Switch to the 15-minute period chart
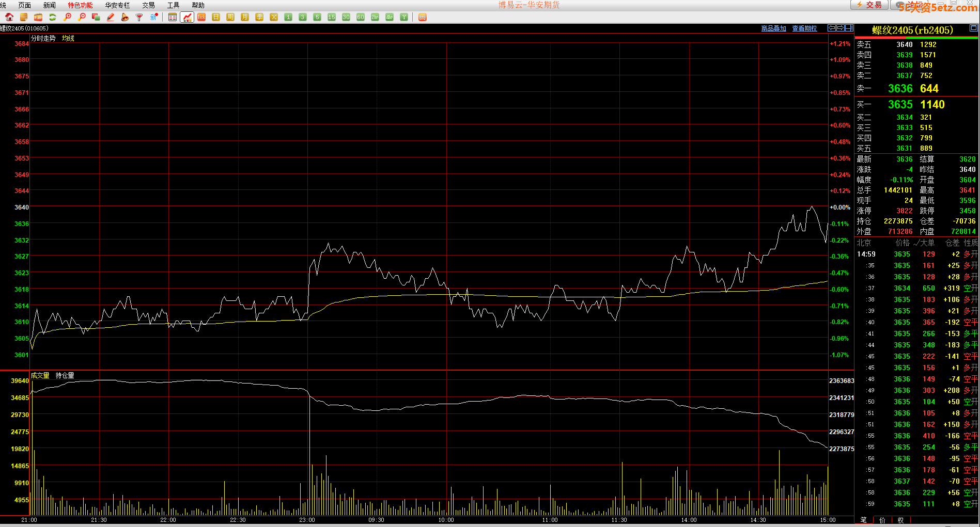This screenshot has width=980, height=527. tap(332, 17)
